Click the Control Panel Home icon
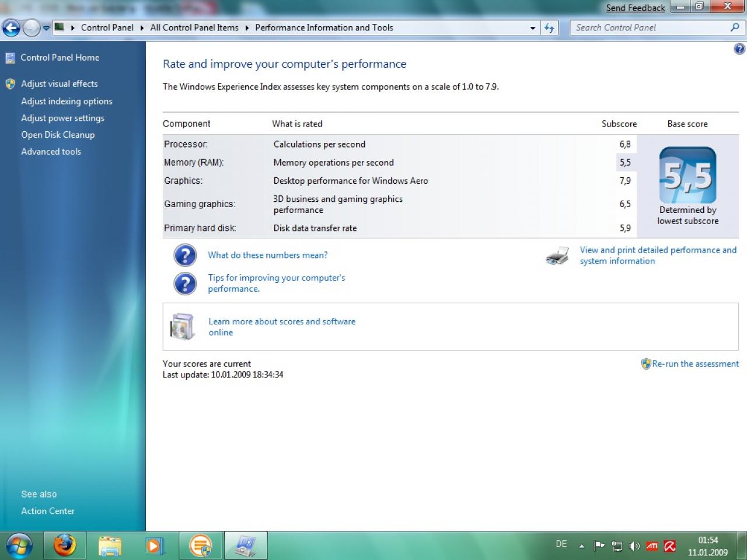The image size is (747, 560). [10, 58]
